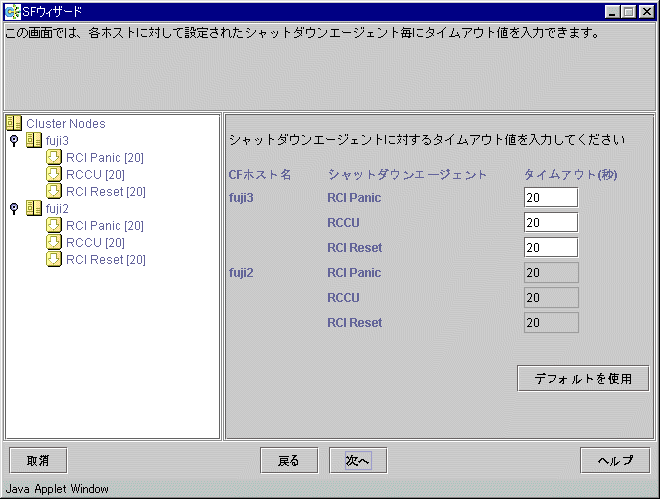Click the RCI Panic icon under fuji3
The height and width of the screenshot is (499, 660).
[x=53, y=157]
